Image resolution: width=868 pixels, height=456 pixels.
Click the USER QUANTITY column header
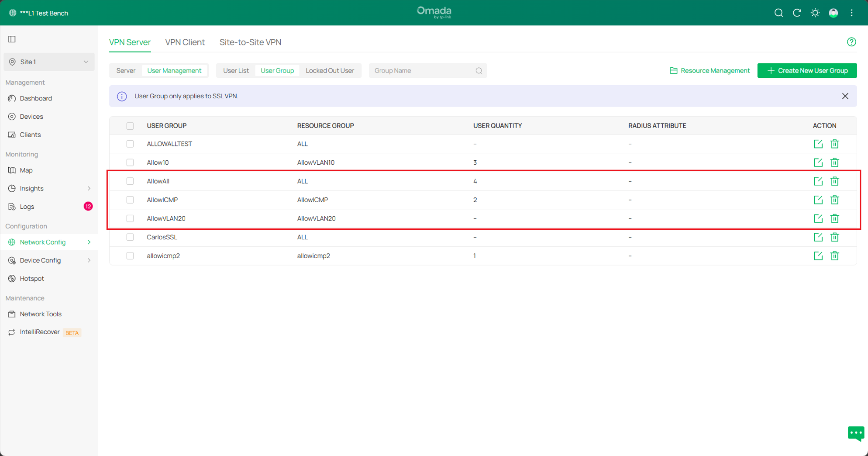click(497, 126)
